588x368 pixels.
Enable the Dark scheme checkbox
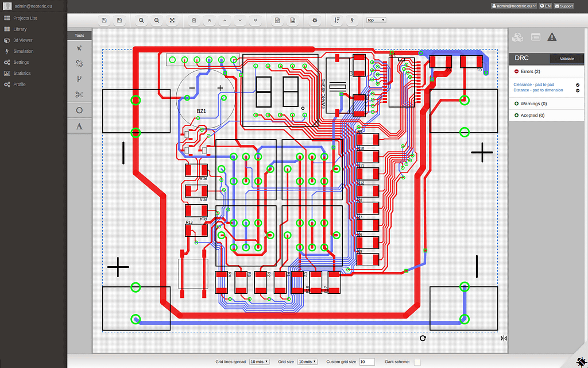coord(415,362)
